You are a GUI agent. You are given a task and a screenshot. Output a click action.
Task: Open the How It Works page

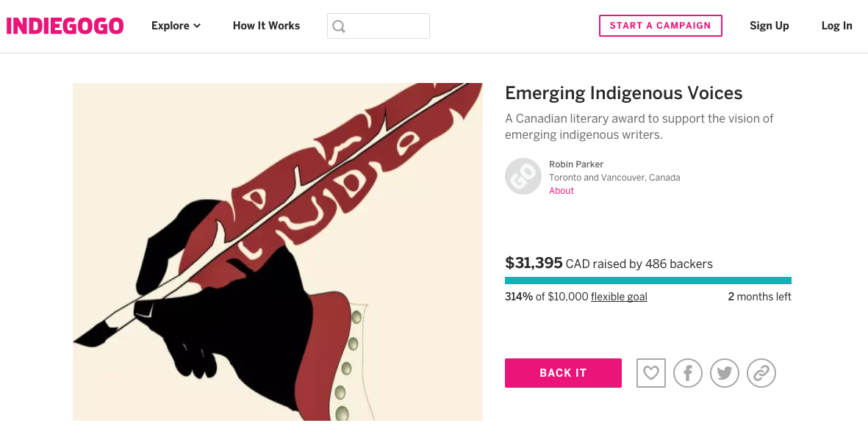266,26
